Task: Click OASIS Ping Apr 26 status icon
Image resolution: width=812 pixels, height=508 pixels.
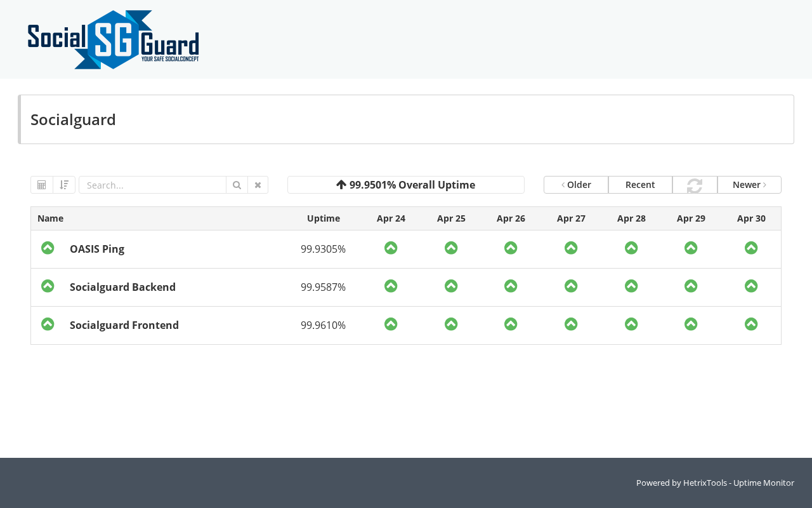Action: pyautogui.click(x=511, y=248)
